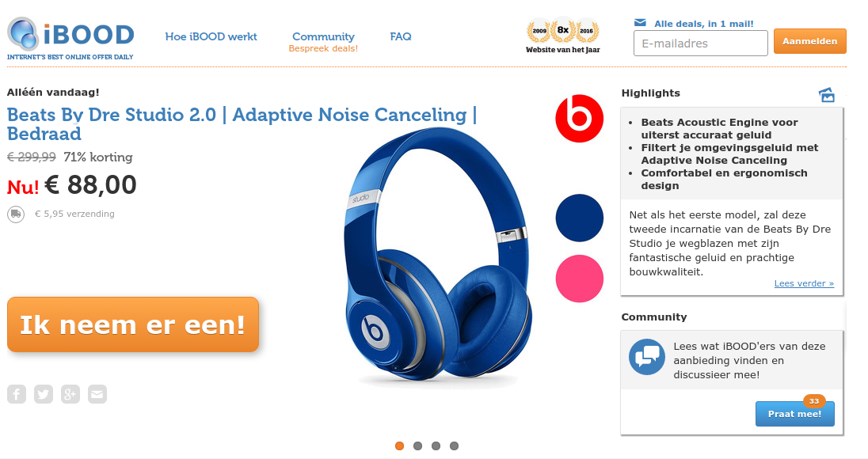Click the Ik neem er een! button
The image size is (868, 459).
pyautogui.click(x=133, y=324)
